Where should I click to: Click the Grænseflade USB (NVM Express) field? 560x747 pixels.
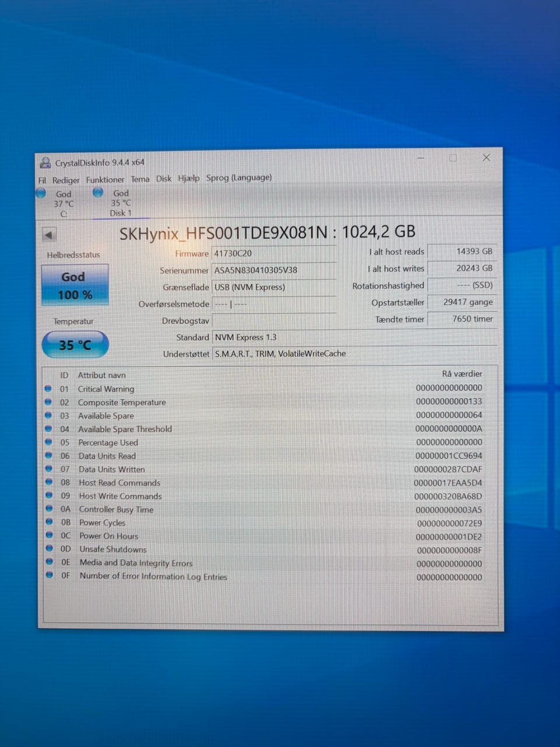pyautogui.click(x=274, y=287)
